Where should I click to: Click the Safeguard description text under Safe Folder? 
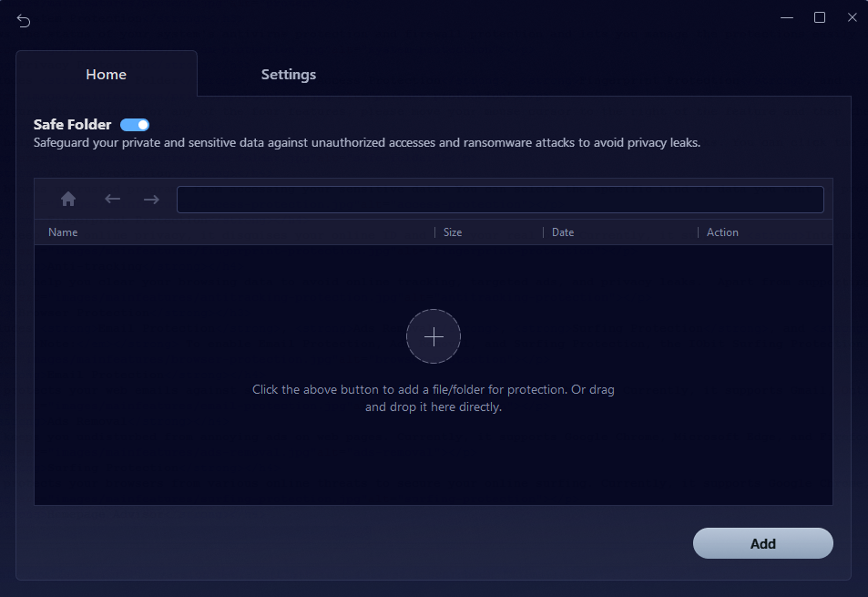(x=366, y=143)
